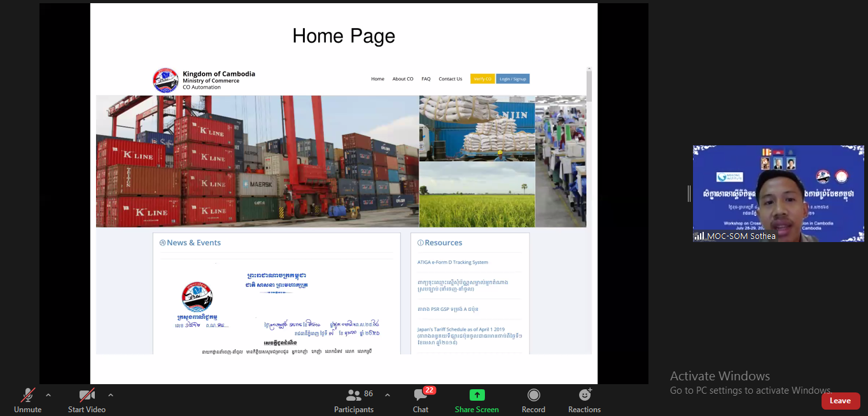Click garment factory banner image
The image size is (868, 416).
[x=561, y=161]
